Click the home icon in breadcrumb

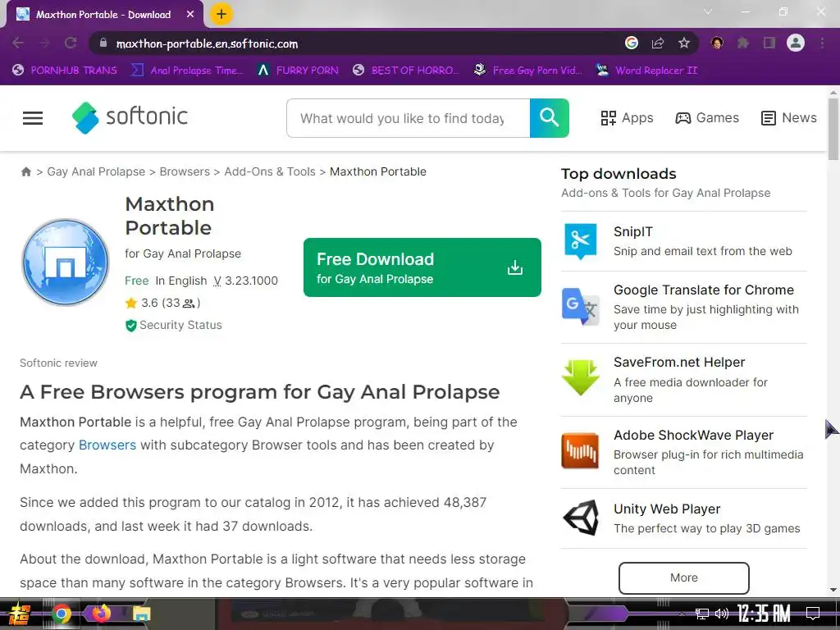tap(25, 172)
